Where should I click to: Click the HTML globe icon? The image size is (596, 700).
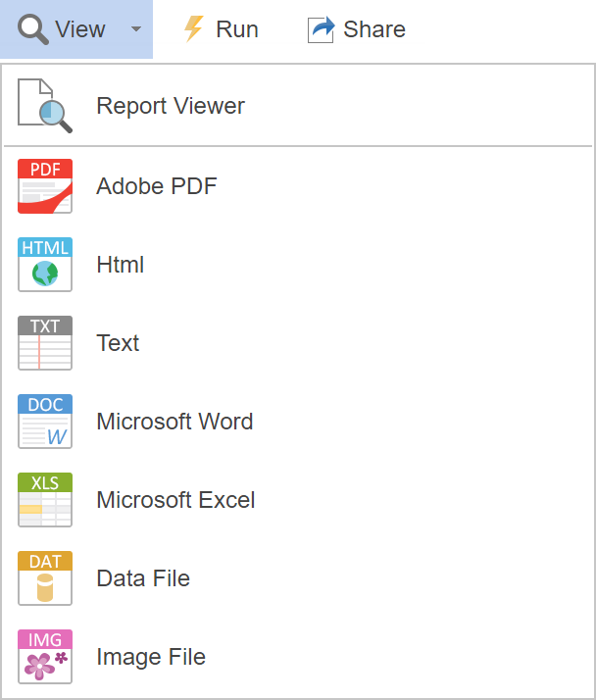(x=45, y=265)
